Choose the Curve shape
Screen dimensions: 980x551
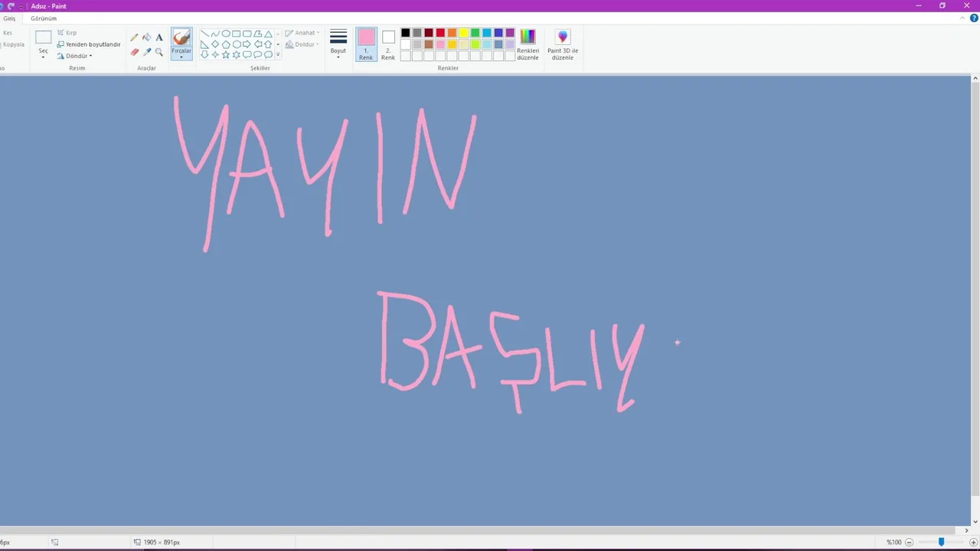tap(215, 34)
